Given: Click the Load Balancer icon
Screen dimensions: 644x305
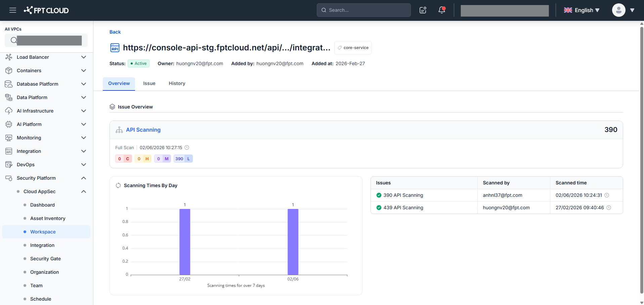Looking at the screenshot, I should click(9, 57).
